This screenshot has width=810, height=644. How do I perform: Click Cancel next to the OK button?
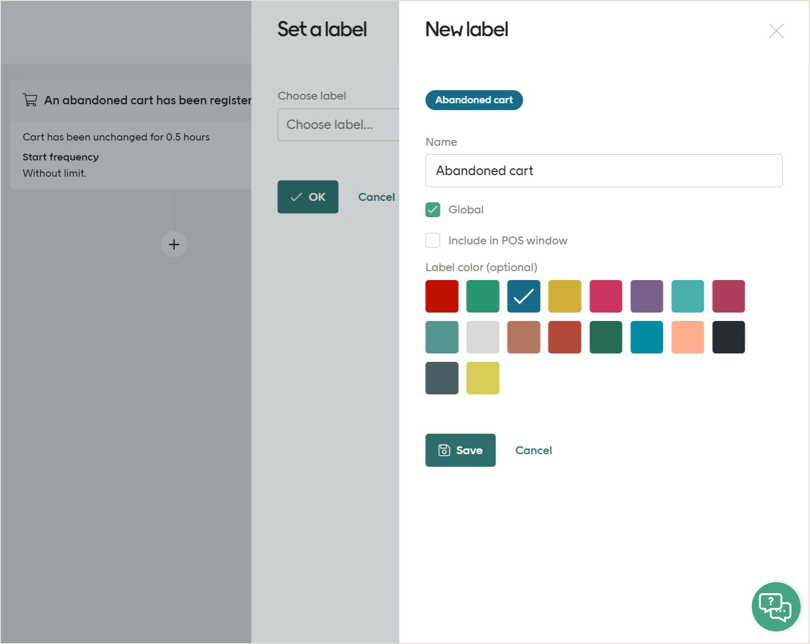[377, 197]
